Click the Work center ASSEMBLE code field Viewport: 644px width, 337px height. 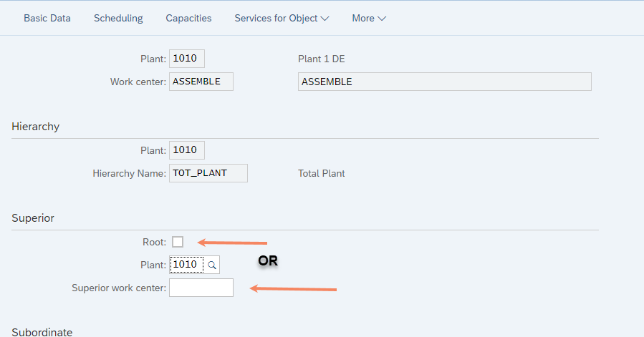[201, 82]
